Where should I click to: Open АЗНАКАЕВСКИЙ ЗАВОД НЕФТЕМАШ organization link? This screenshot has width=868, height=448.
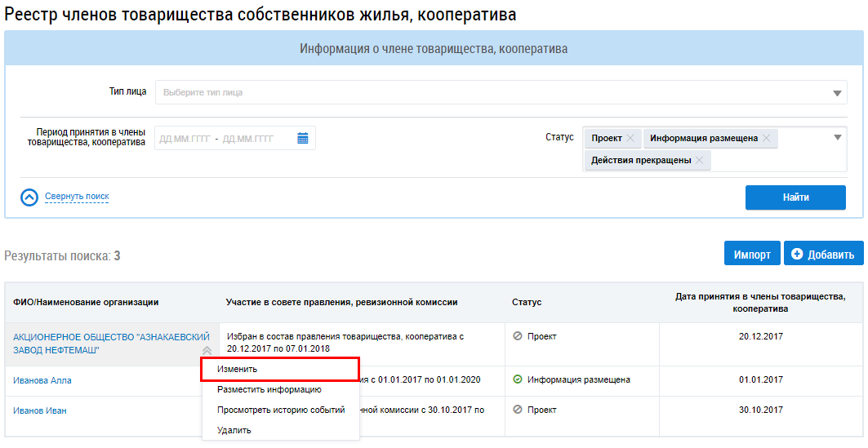pos(111,344)
